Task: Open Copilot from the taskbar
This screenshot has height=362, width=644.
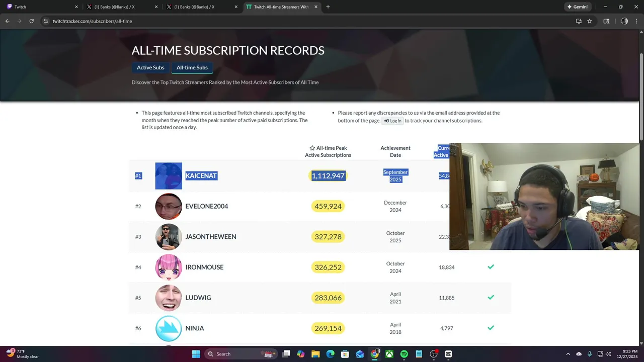Action: click(301, 354)
